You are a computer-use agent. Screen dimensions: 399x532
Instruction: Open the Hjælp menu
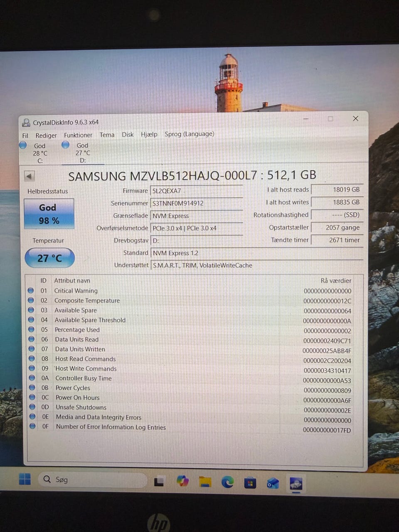[x=149, y=134]
